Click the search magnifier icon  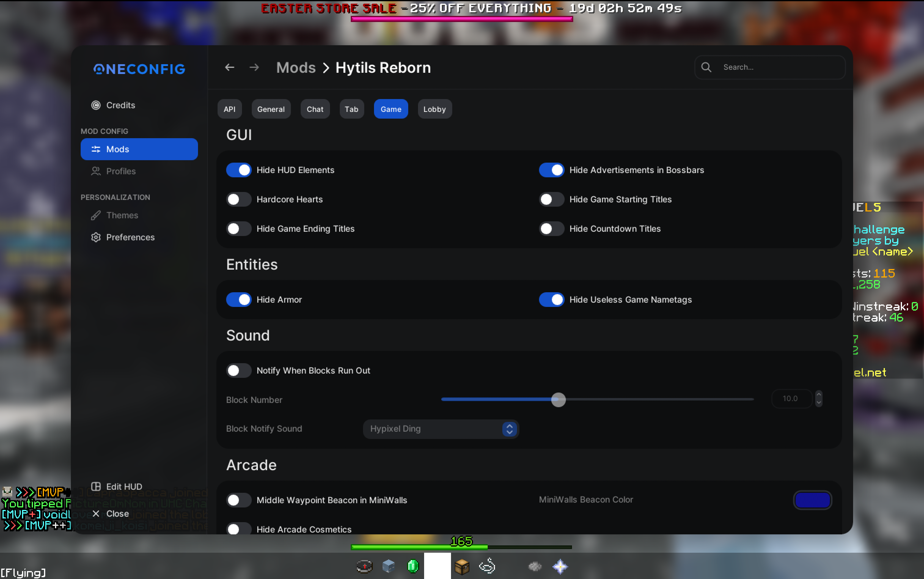click(706, 67)
